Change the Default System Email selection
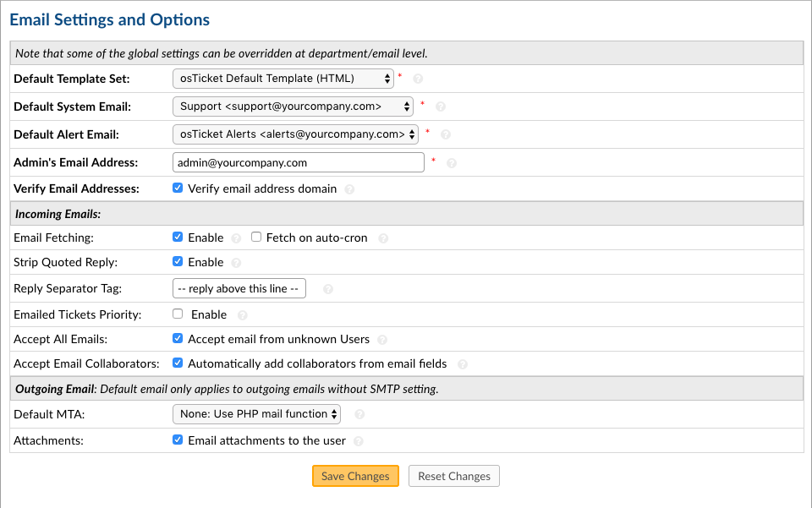 click(293, 107)
